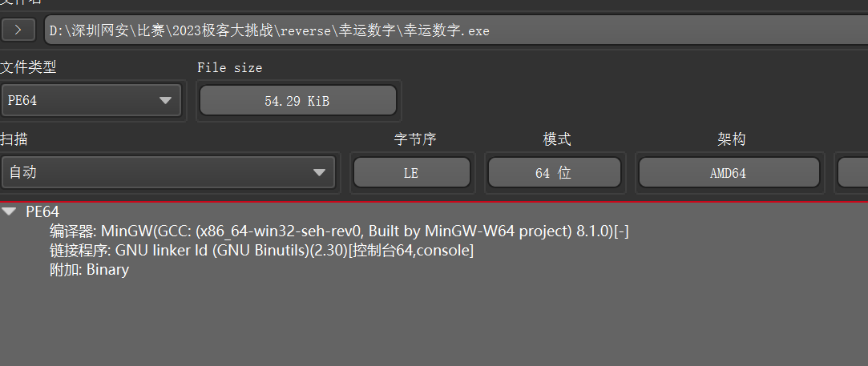Viewport: 868px width, 366px height.
Task: Click the 模式 label
Action: tap(557, 139)
